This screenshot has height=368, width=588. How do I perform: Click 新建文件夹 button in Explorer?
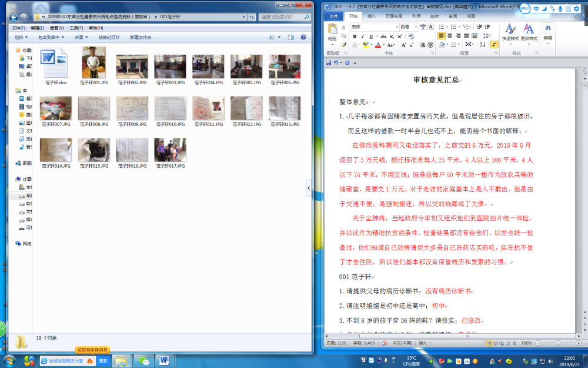141,37
